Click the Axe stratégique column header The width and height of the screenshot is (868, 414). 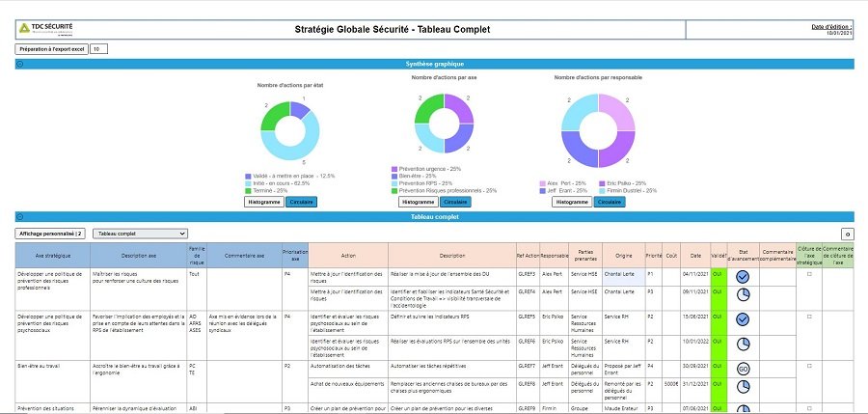point(53,256)
